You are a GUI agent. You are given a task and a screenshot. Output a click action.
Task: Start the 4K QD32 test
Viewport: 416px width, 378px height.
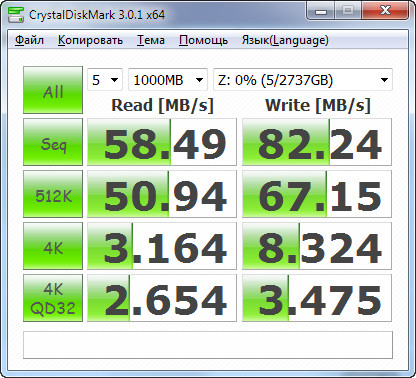tap(53, 298)
